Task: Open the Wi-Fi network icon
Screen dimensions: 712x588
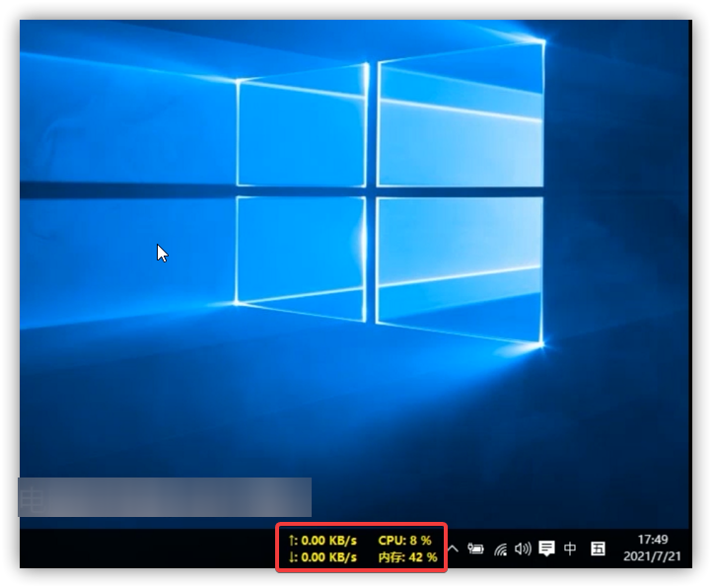Action: [500, 550]
